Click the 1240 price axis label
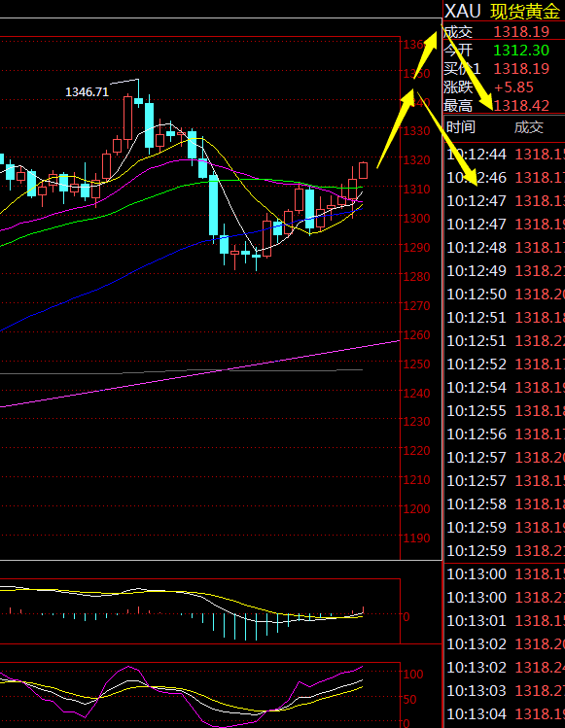The image size is (565, 728). pyautogui.click(x=417, y=394)
